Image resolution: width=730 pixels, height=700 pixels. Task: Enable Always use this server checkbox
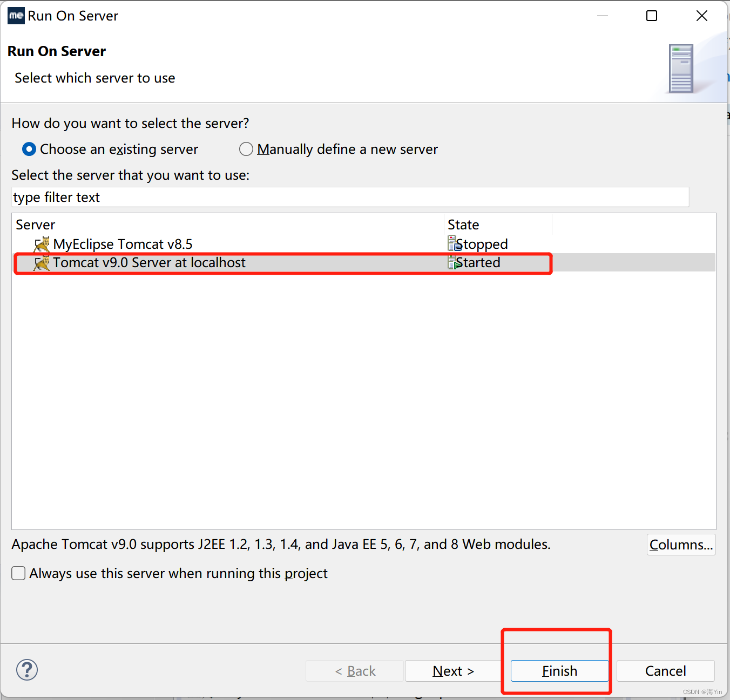pos(18,573)
